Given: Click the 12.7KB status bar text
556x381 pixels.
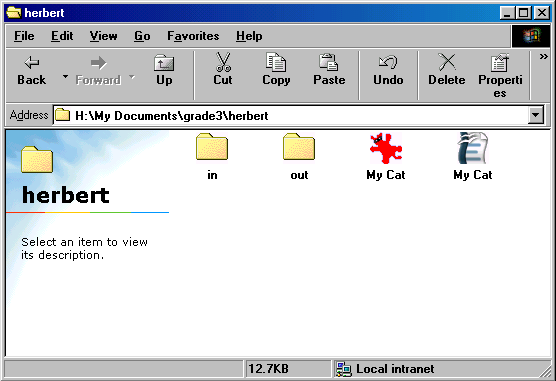Looking at the screenshot, I should click(268, 369).
